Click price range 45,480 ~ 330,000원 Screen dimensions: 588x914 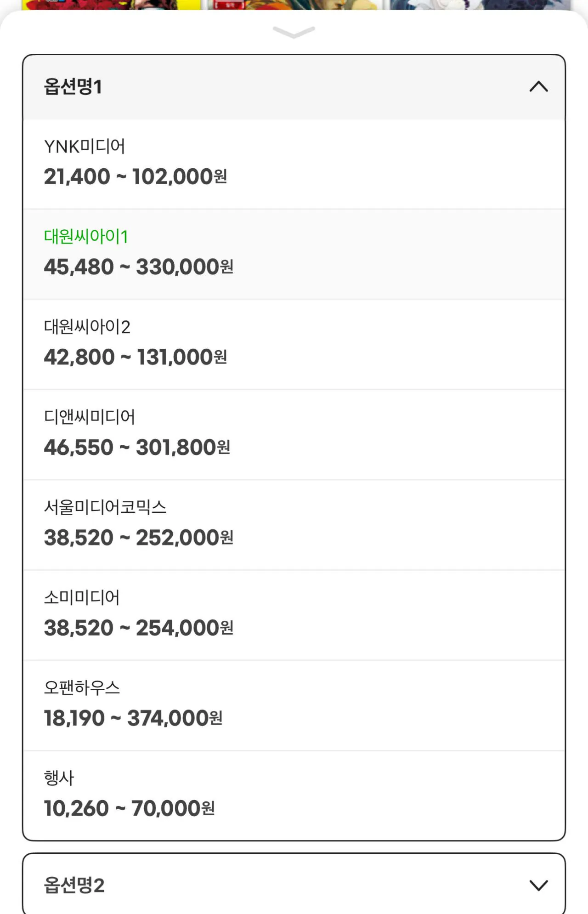(x=138, y=267)
